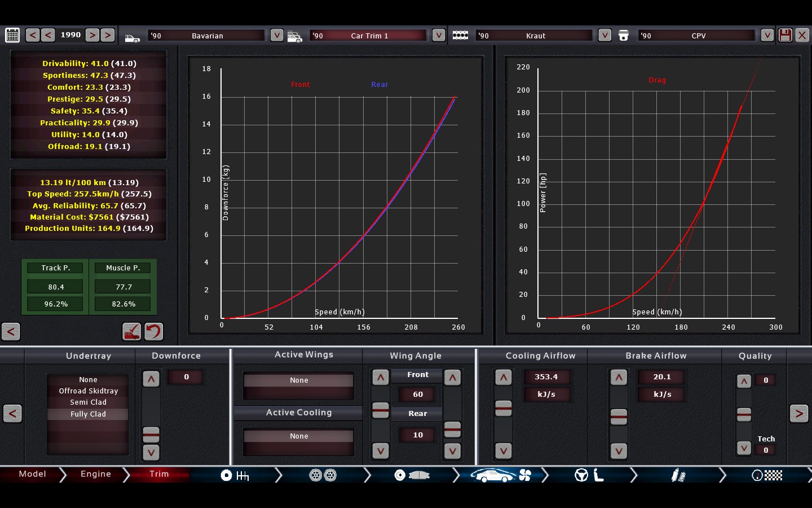Select Semi Clad undertray option
Screen dimensions: 812x508
pyautogui.click(x=88, y=402)
